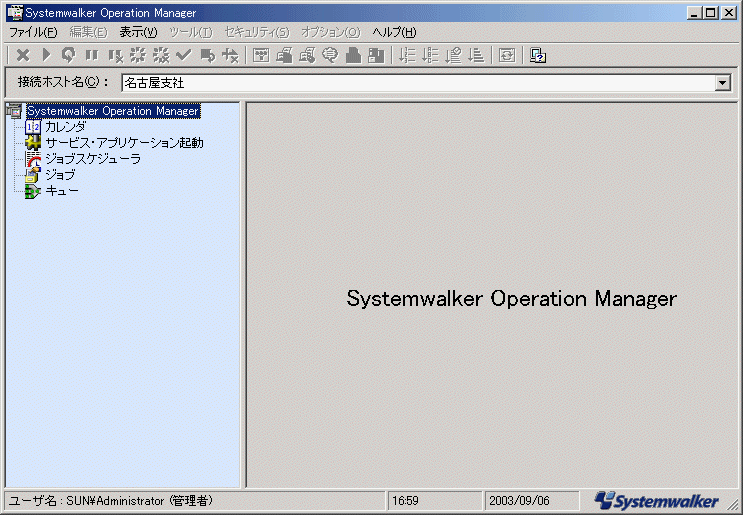Click the hierarchy diagram toolbar icon
743x515 pixels.
tap(261, 55)
